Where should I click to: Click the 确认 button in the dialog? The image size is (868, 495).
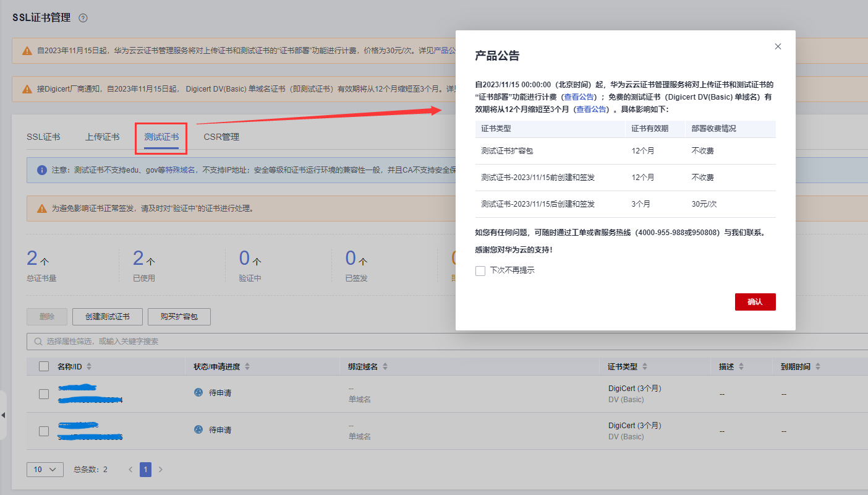tap(755, 302)
